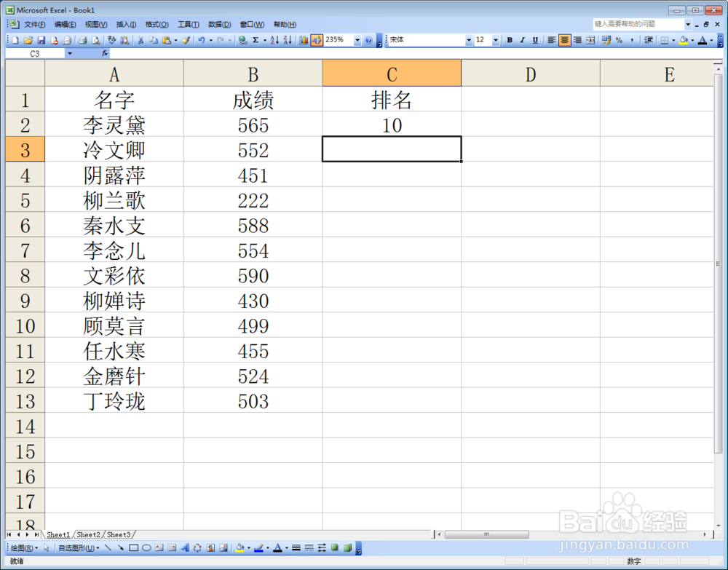Image resolution: width=728 pixels, height=570 pixels.
Task: Open formatting toolbar font color dropdown arrow
Action: pyautogui.click(x=711, y=40)
